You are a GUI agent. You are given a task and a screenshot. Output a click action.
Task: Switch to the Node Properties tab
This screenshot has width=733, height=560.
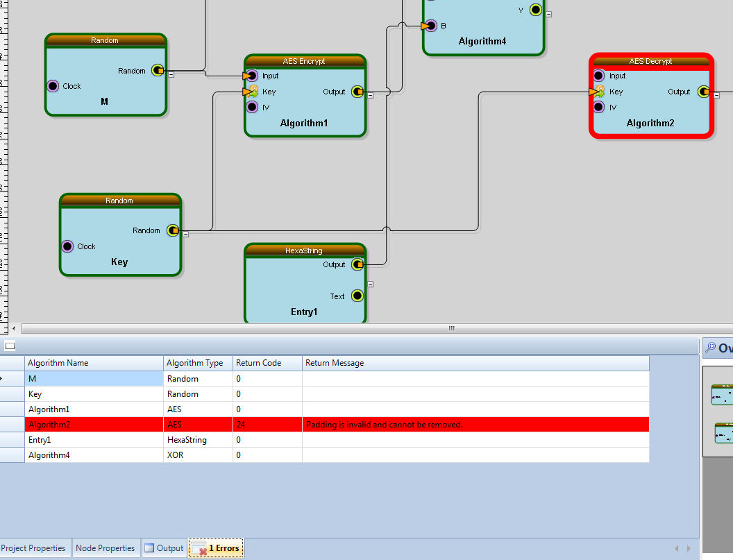pyautogui.click(x=105, y=548)
